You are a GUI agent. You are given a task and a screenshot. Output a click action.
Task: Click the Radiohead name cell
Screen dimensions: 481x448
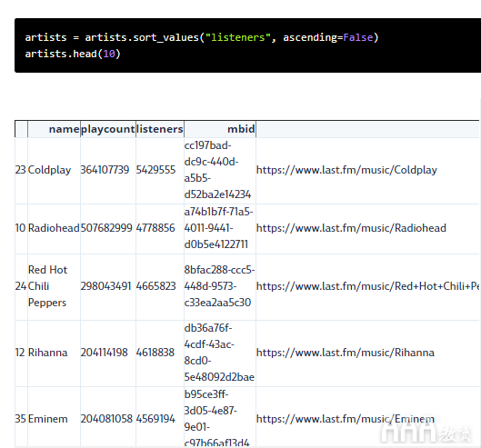[x=54, y=228]
